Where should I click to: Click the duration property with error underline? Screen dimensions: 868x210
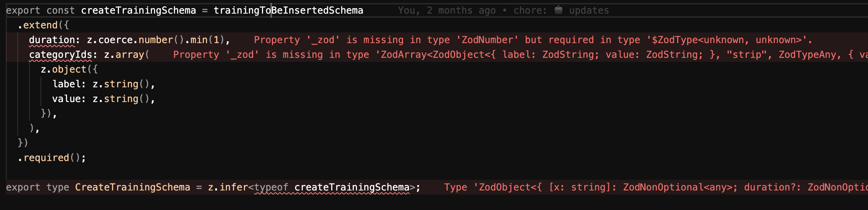coord(52,40)
